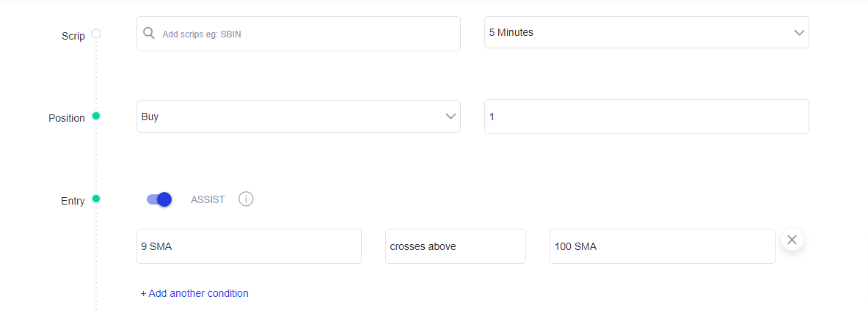This screenshot has height=313, width=868.
Task: Click the chevron arrow on Buy selector
Action: [x=451, y=117]
